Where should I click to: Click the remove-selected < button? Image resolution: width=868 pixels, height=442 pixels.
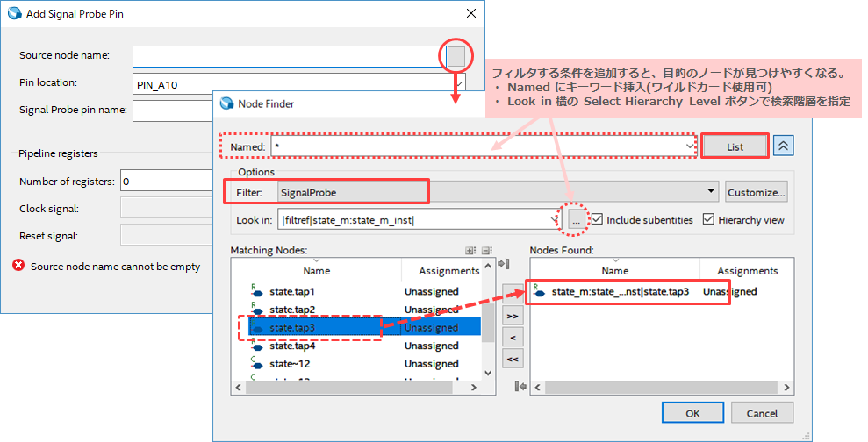pyautogui.click(x=513, y=338)
